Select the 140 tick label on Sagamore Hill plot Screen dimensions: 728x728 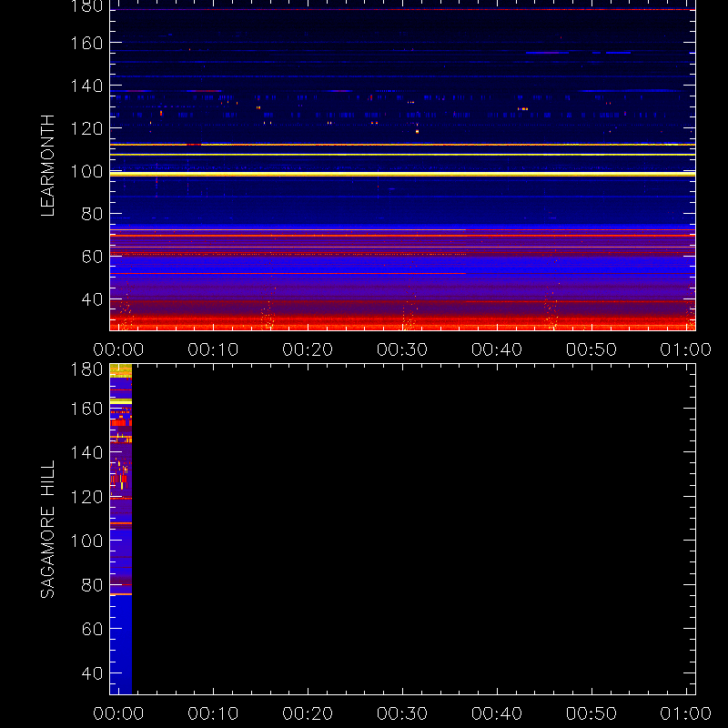86,452
